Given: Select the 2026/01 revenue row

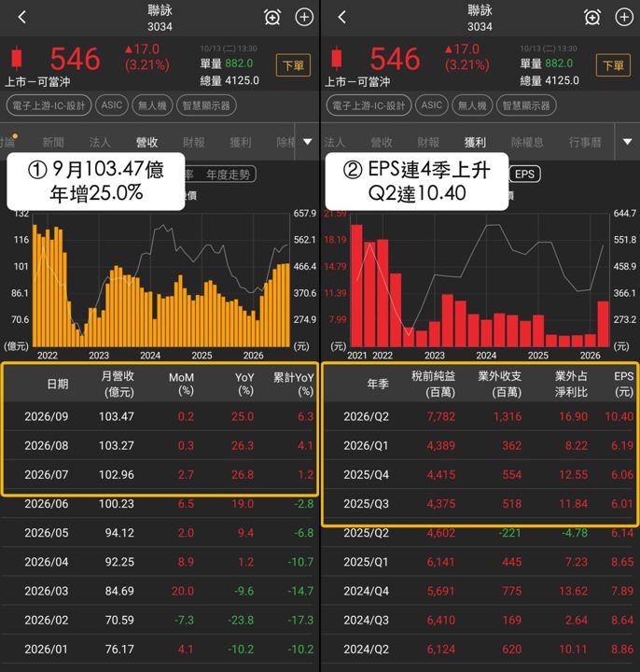Looking at the screenshot, I should 160,650.
